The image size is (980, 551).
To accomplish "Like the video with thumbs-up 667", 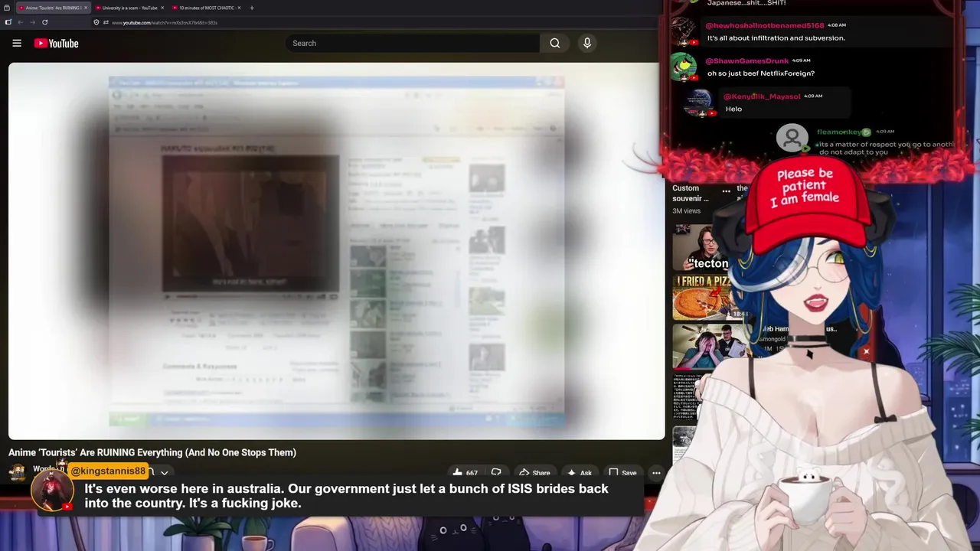I will point(465,473).
